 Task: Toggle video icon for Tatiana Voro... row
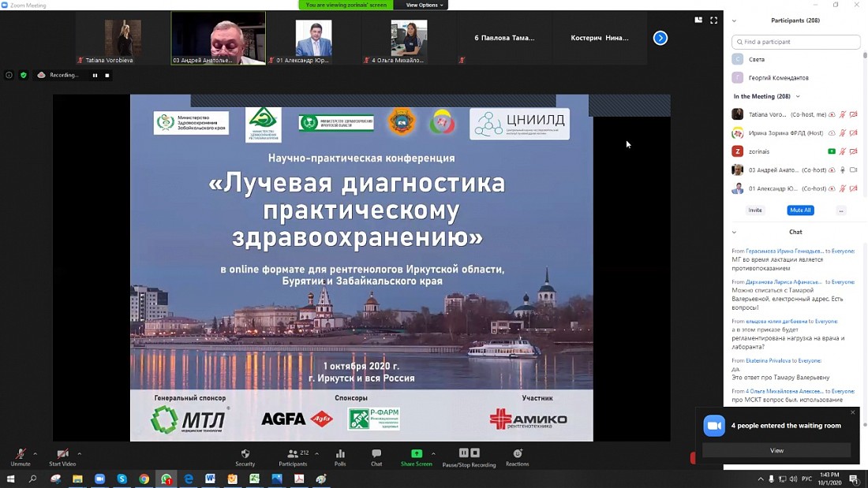pos(854,114)
